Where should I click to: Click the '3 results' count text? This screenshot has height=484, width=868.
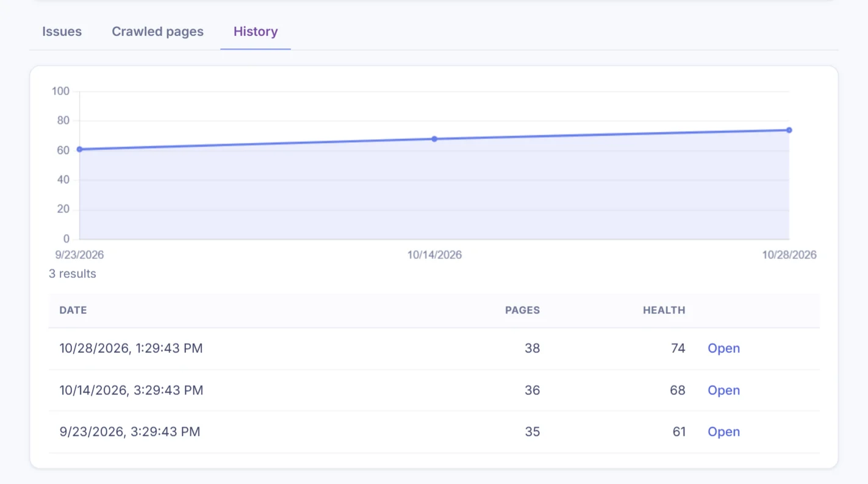pos(73,274)
